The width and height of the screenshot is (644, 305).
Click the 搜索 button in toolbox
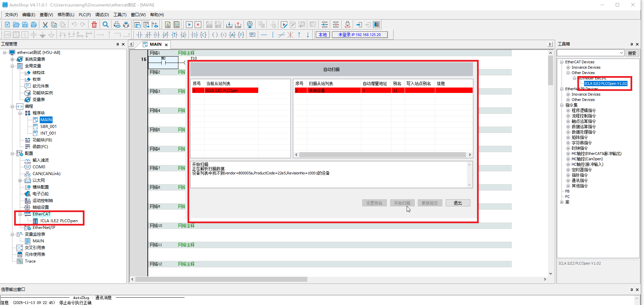click(632, 53)
